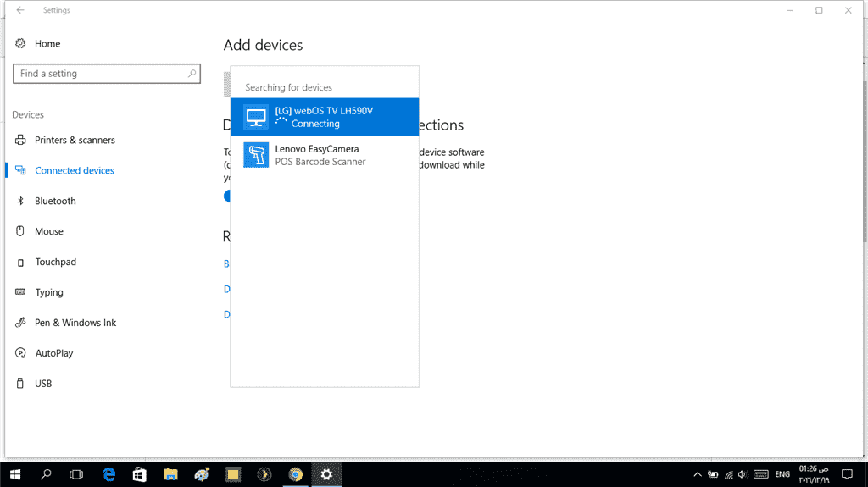This screenshot has width=868, height=487.
Task: Open the Windows Start menu
Action: (15, 474)
